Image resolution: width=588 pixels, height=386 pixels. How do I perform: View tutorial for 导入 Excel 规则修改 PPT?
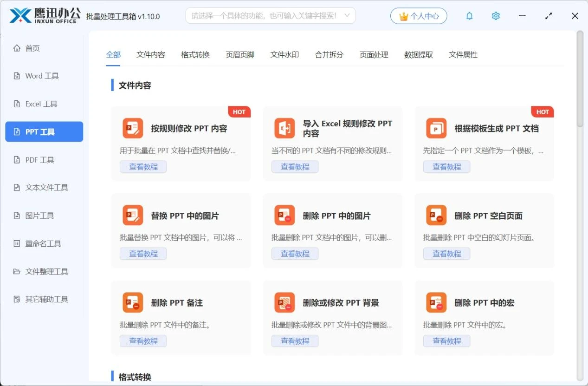pos(295,167)
